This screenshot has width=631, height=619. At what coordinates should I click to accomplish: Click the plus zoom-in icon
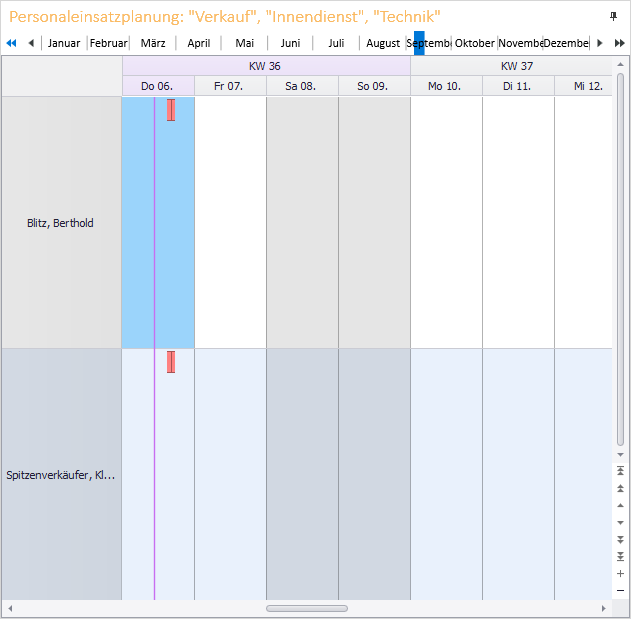620,574
